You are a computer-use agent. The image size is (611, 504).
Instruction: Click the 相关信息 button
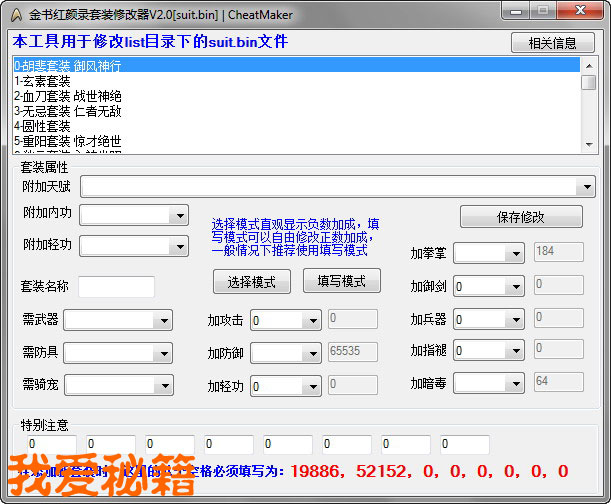click(x=552, y=43)
